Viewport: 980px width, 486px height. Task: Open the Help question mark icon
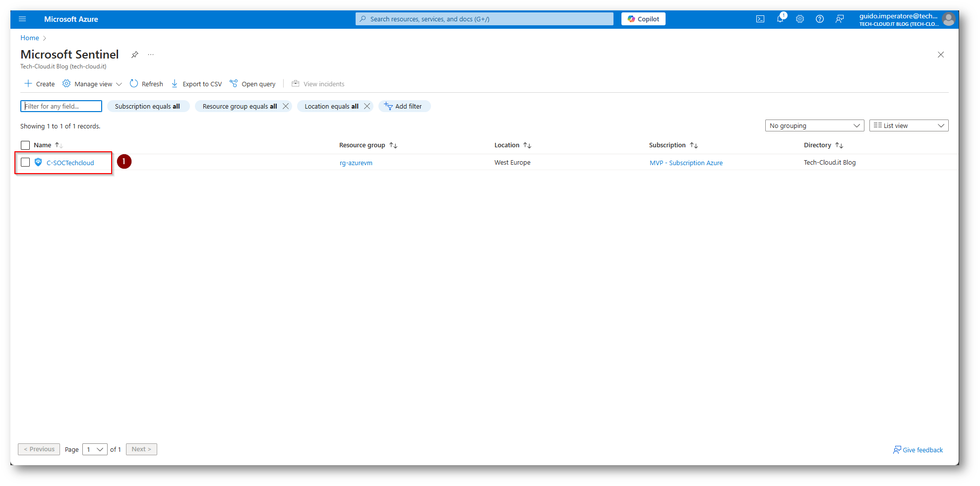(820, 19)
